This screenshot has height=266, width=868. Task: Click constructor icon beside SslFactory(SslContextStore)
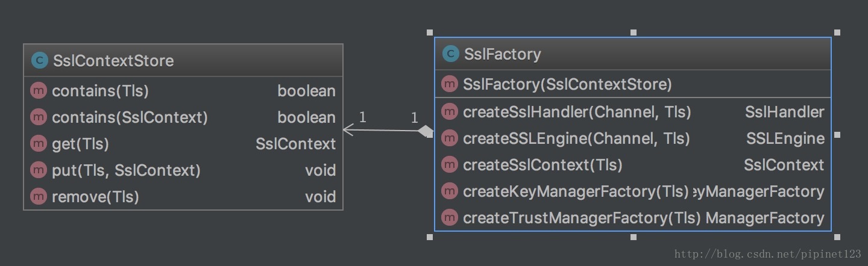click(x=450, y=84)
